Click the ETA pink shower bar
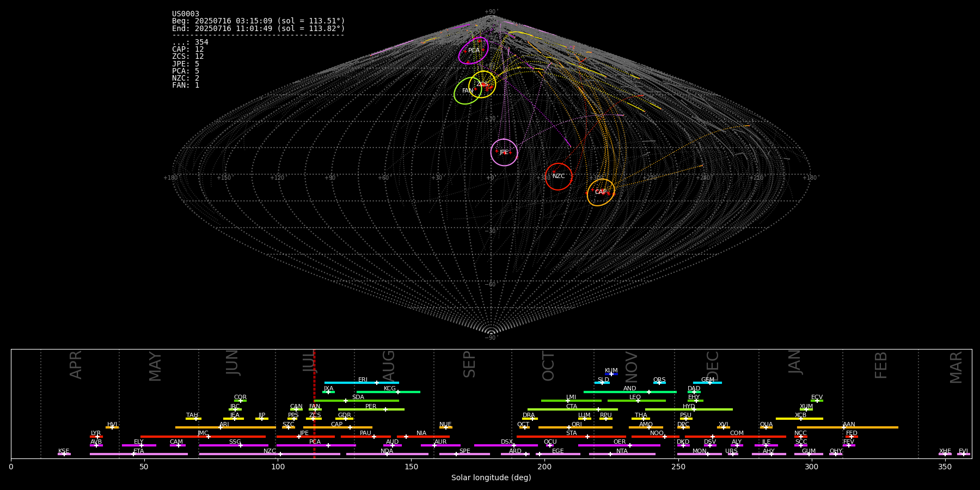 coord(139,454)
